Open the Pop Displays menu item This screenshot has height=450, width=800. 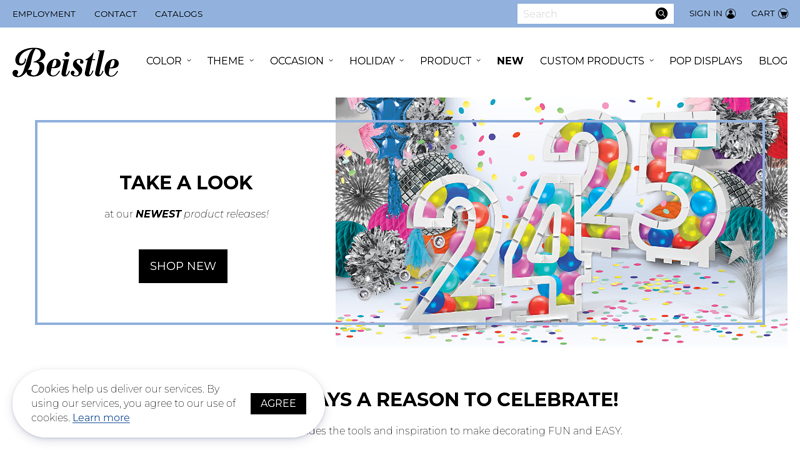tap(706, 61)
